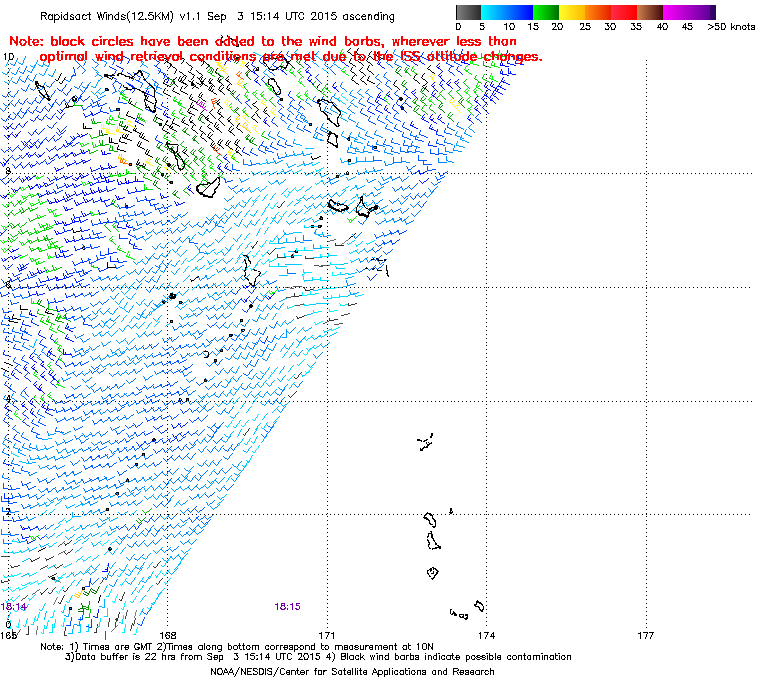
Task: Click the 'Rapidscat Winds(12.5KM) v1.1' title text
Action: [x=121, y=16]
